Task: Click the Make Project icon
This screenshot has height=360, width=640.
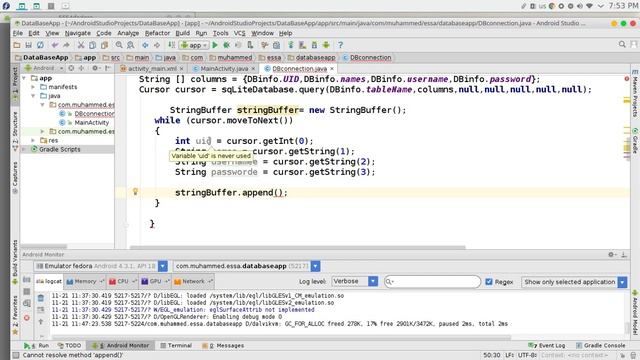Action: [x=171, y=45]
